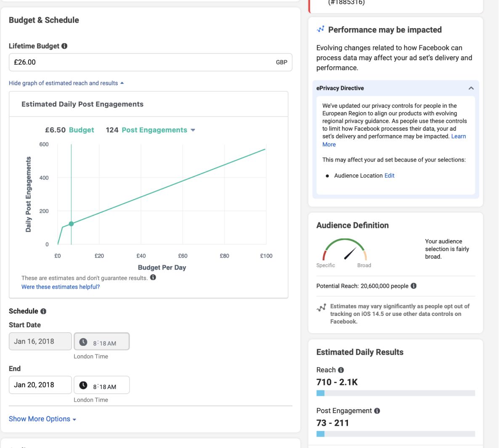Screen dimensions: 499x448
Task: Click Edit next to Audience Location
Action: pos(389,176)
